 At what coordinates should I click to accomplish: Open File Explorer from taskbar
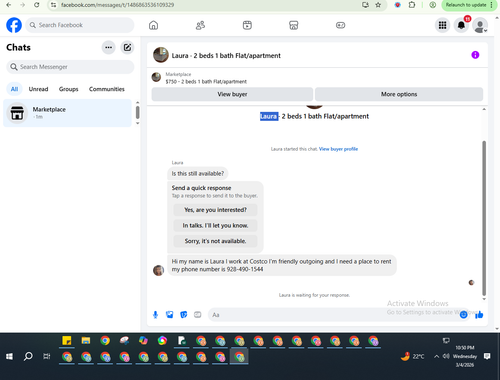86,341
